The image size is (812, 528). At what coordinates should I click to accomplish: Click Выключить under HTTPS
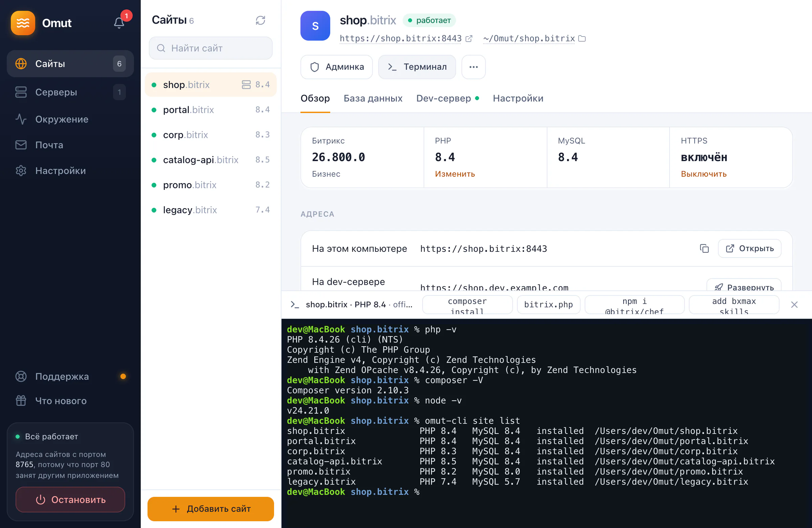[x=703, y=174]
